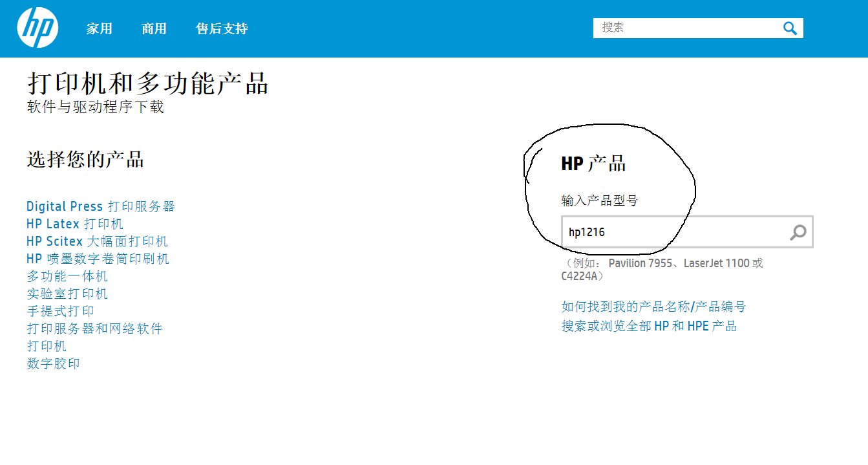Open the Digital Press 打印服务器 category
868x465 pixels.
pyautogui.click(x=101, y=206)
